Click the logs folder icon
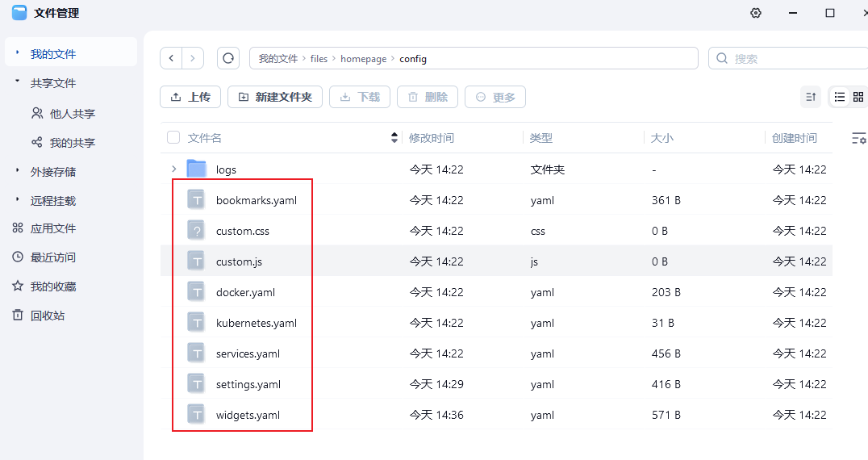 (x=197, y=169)
